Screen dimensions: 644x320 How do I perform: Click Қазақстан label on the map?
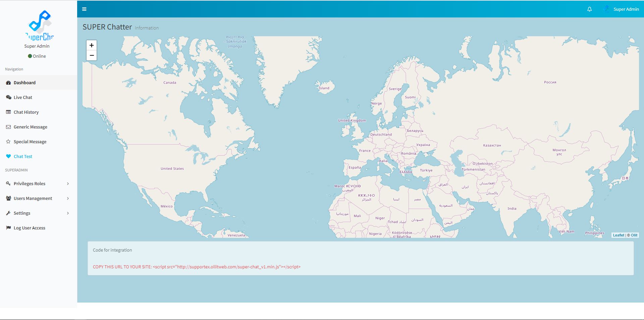pyautogui.click(x=492, y=145)
